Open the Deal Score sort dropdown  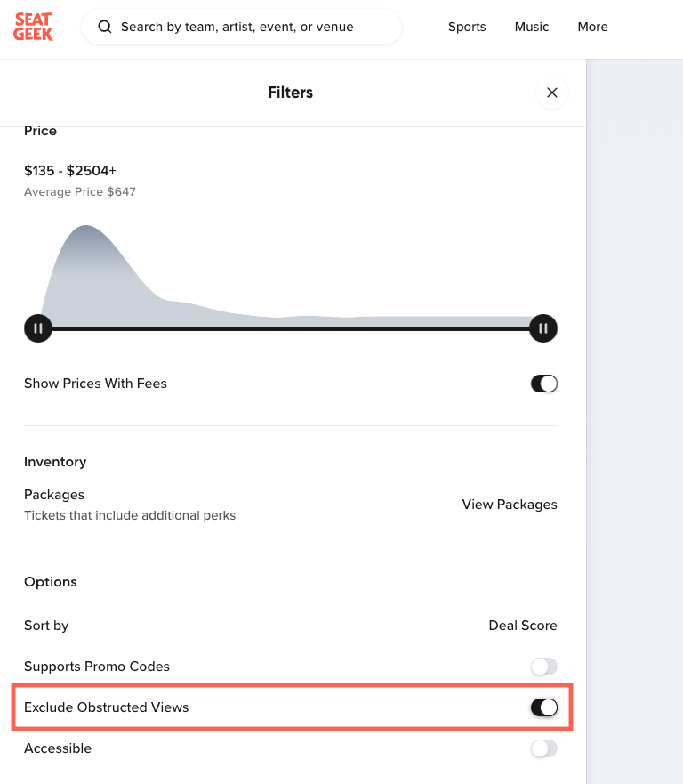coord(523,626)
